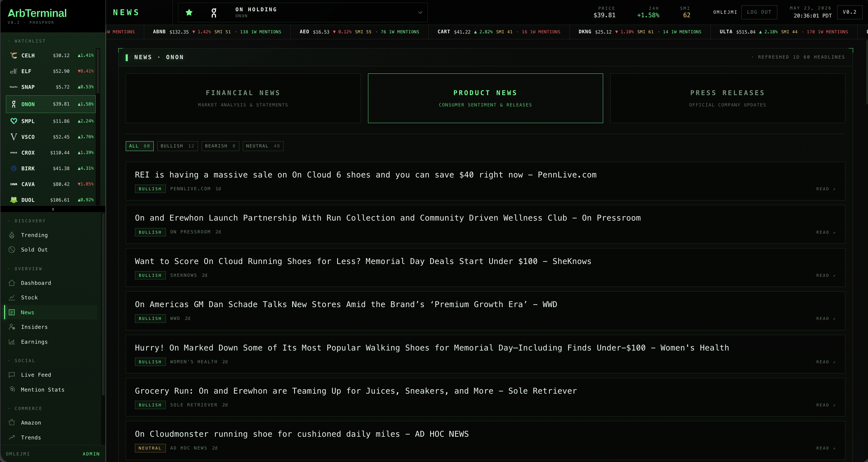Open the Insiders page
Image resolution: width=868 pixels, height=462 pixels.
tap(51, 327)
